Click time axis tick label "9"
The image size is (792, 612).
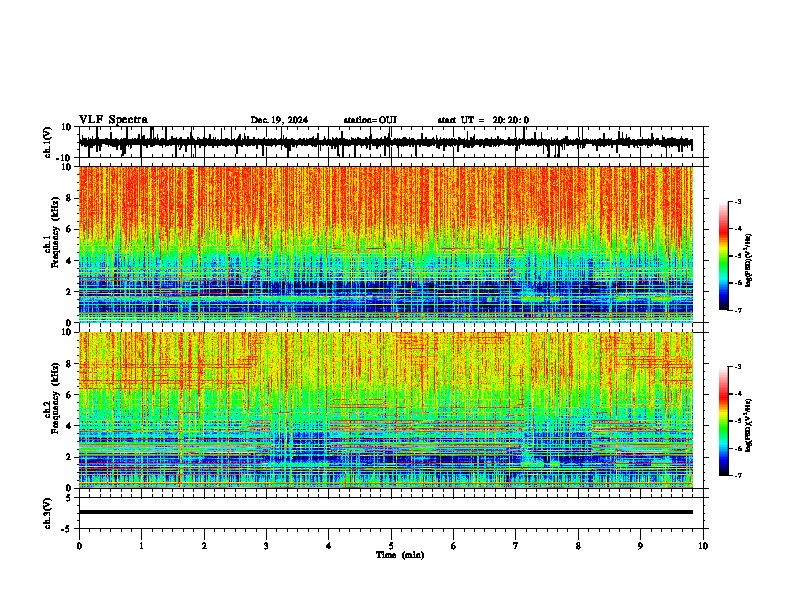coord(640,545)
